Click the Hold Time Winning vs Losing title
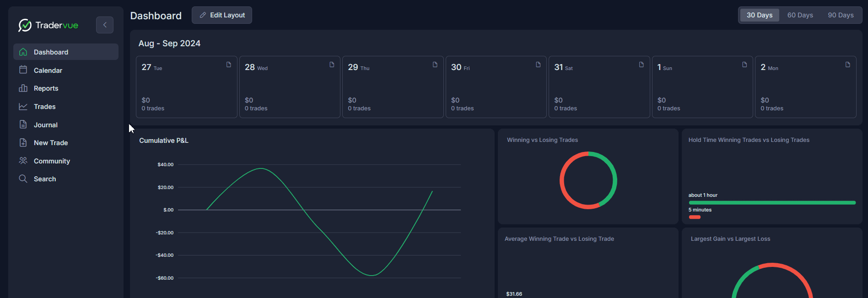This screenshot has height=298, width=868. [749, 140]
